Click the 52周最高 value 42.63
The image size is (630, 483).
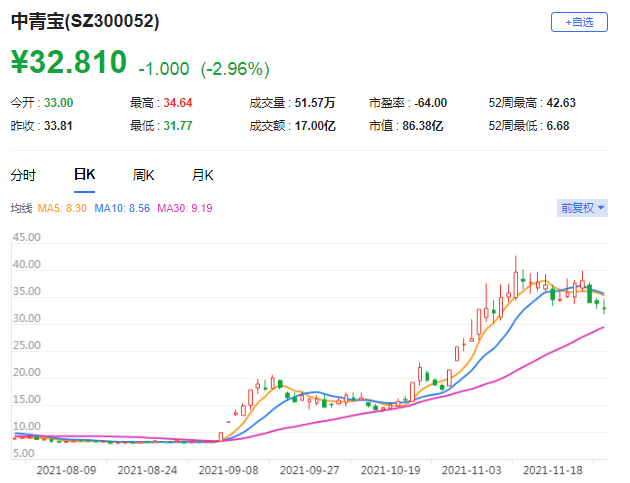click(x=561, y=103)
